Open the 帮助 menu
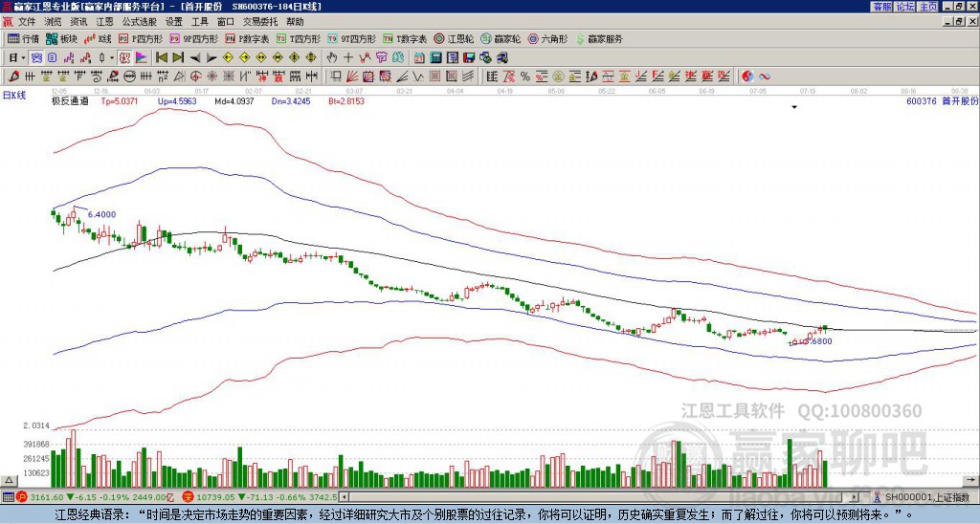The height and width of the screenshot is (524, 980). (295, 22)
